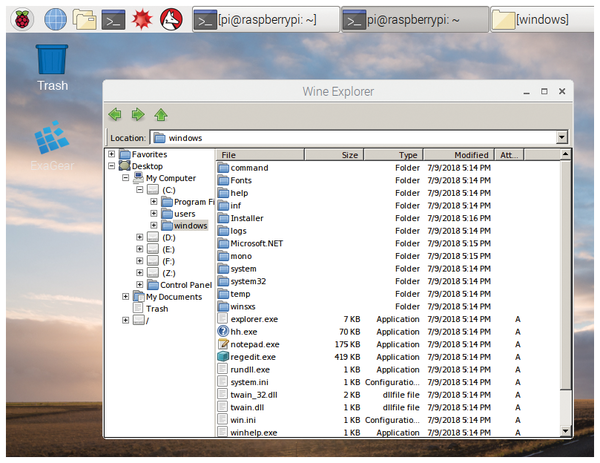Screen dimensions: 600x463
Task: Expand the root / node
Action: [x=126, y=320]
